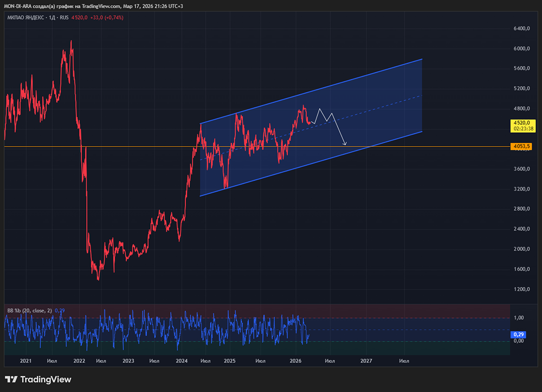
Task: Click the 4800,0 price axis label
Action: click(x=521, y=108)
